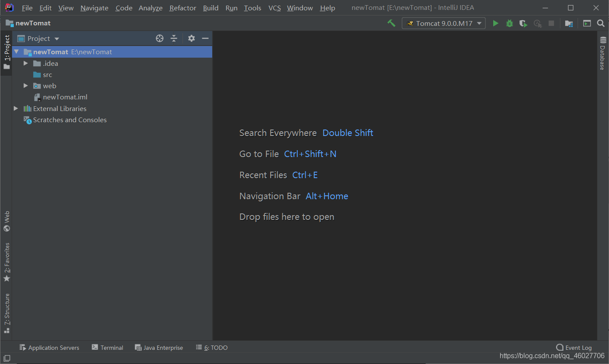This screenshot has width=609, height=364.
Task: Click the Event Log bubble icon
Action: [560, 347]
